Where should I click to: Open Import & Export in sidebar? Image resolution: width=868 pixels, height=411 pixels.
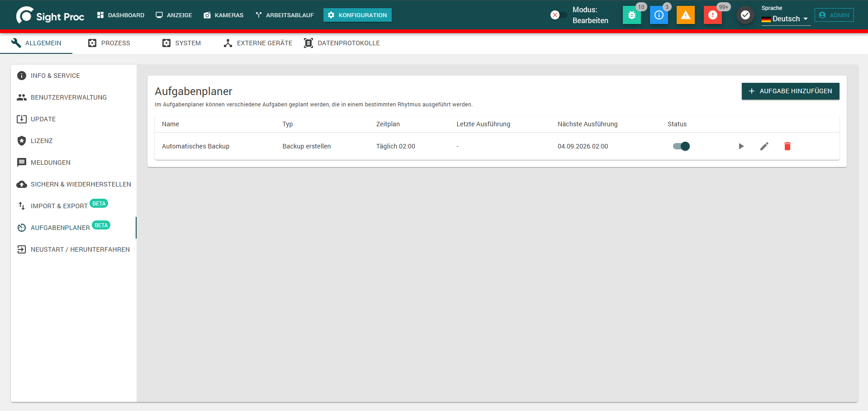tap(74, 206)
